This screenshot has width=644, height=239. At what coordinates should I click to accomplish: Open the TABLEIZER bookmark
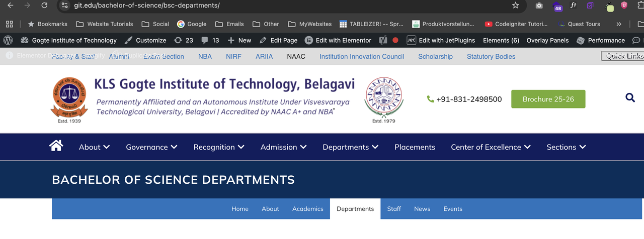click(x=372, y=24)
